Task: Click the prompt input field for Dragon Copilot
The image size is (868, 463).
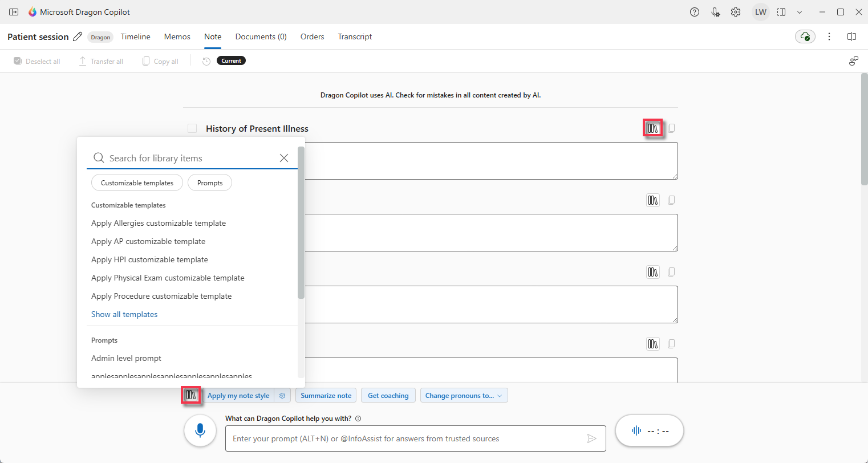Action: (x=416, y=438)
